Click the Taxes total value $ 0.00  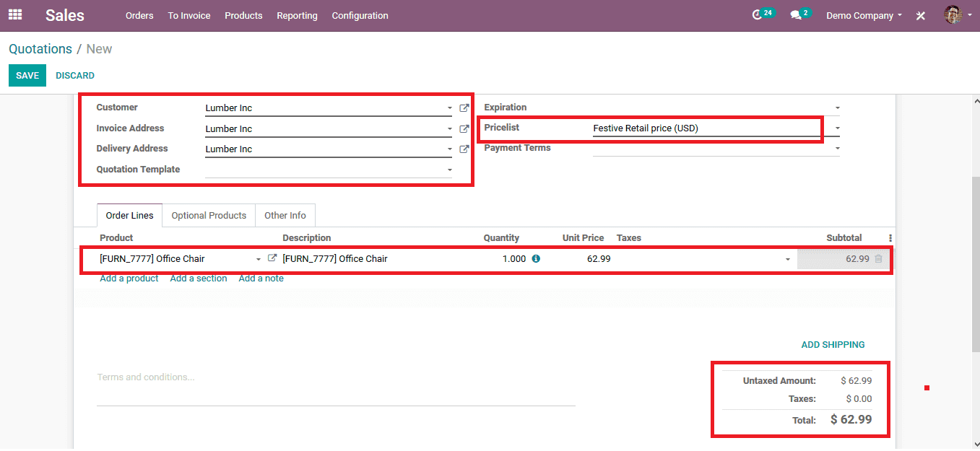[859, 399]
